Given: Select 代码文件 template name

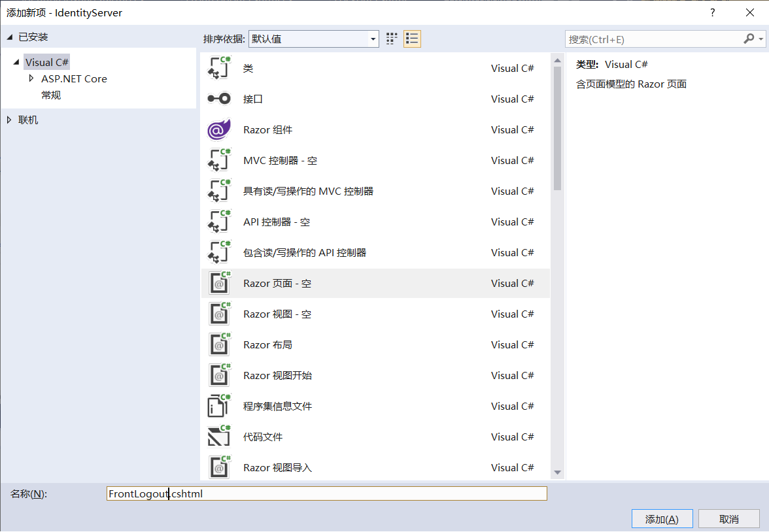Looking at the screenshot, I should coord(263,437).
